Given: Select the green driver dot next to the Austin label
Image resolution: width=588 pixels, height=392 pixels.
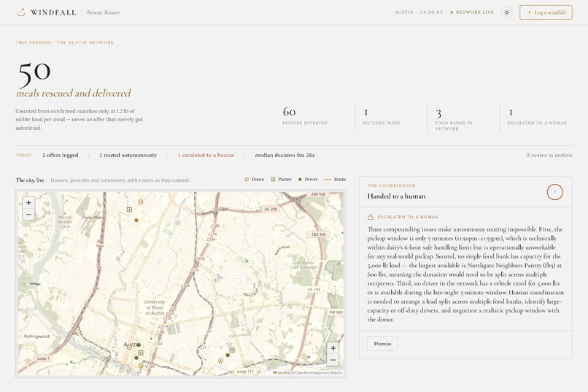Looking at the screenshot, I should pyautogui.click(x=139, y=345).
